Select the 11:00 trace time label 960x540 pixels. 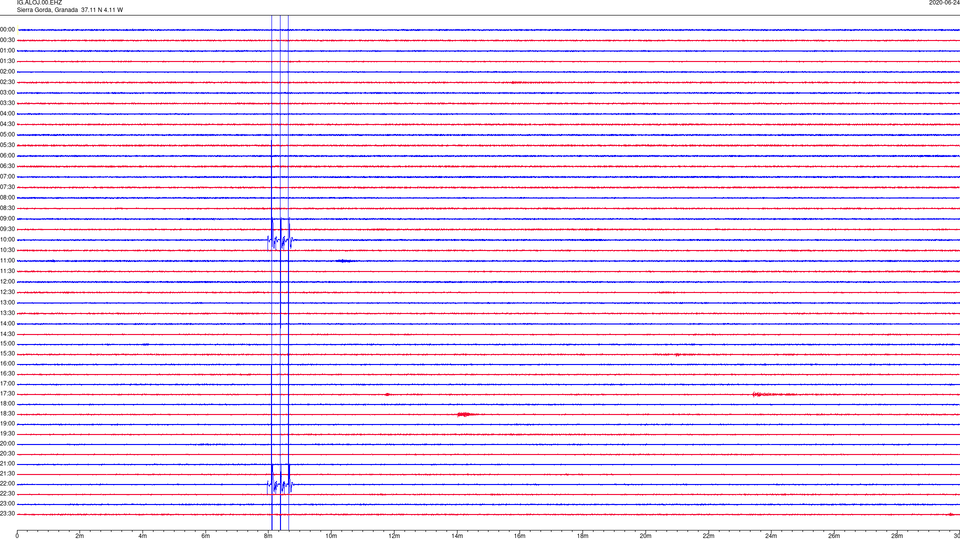(x=8, y=261)
